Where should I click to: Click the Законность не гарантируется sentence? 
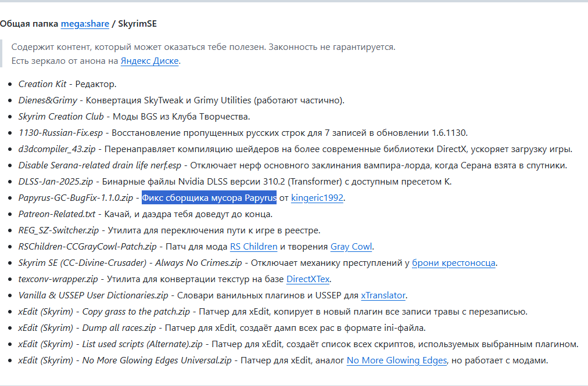point(332,47)
